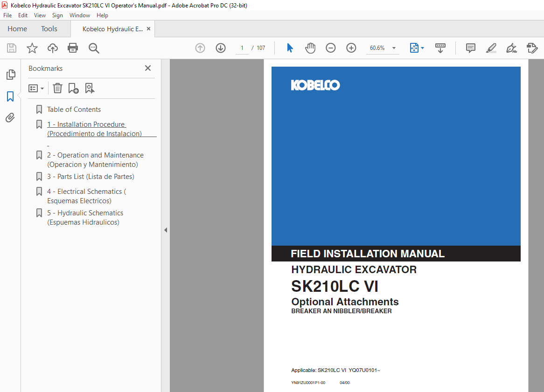
Task: Click the 107 total pages label
Action: tap(261, 48)
